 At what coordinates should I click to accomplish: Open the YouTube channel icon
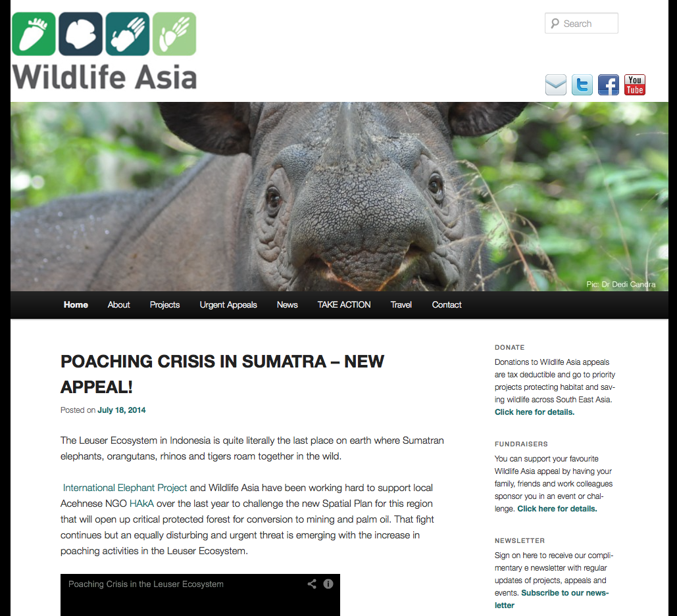pyautogui.click(x=635, y=85)
